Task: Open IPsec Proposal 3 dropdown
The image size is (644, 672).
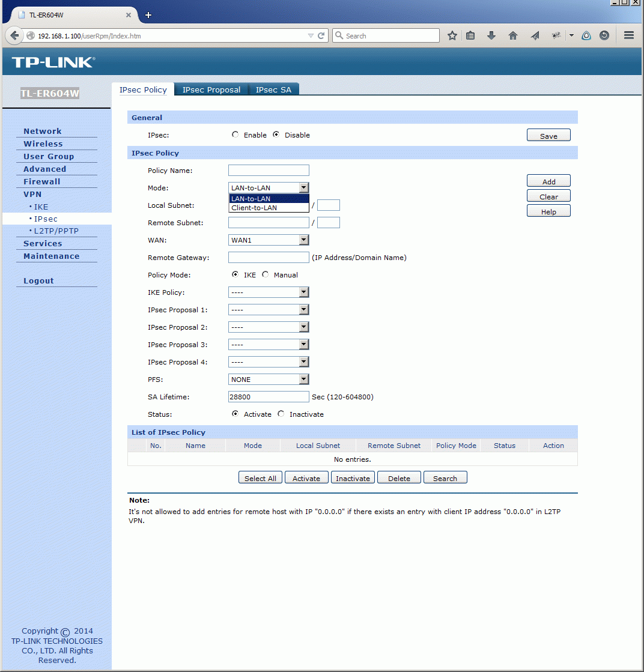Action: click(269, 345)
